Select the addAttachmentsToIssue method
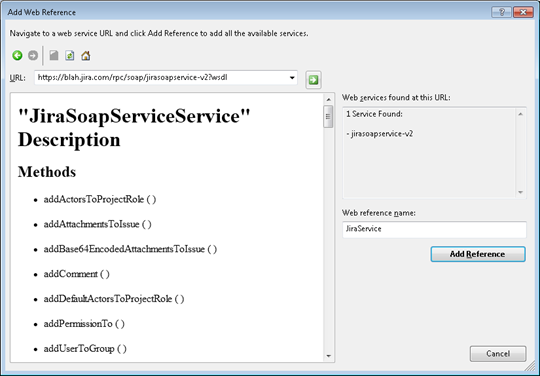Viewport: 540px width, 376px height. [97, 224]
